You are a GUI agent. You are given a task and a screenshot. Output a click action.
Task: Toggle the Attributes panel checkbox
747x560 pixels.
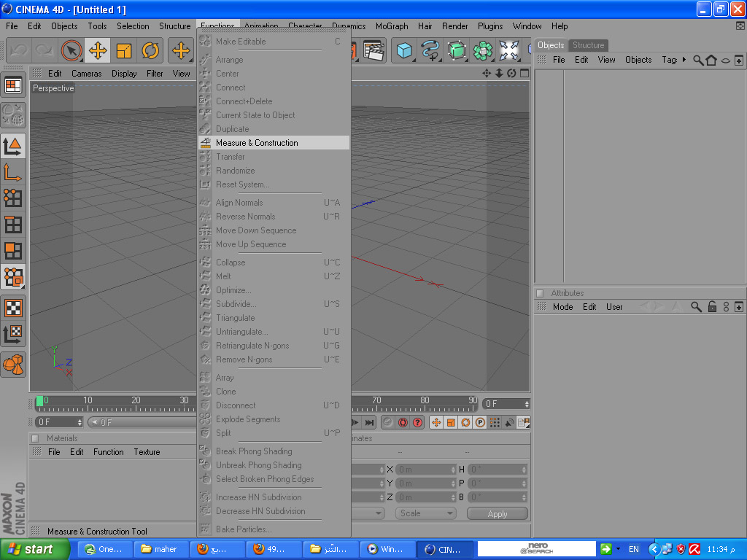coord(540,293)
